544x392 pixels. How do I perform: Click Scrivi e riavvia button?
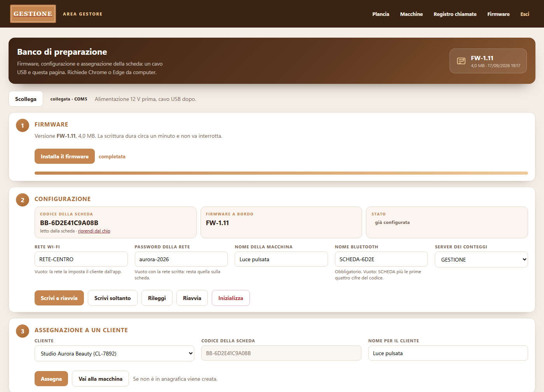[59, 298]
